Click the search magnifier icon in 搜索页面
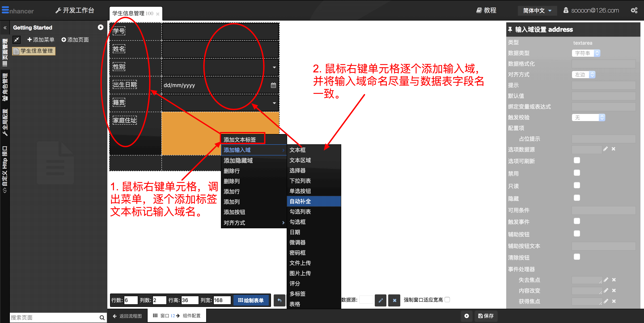 tap(102, 317)
